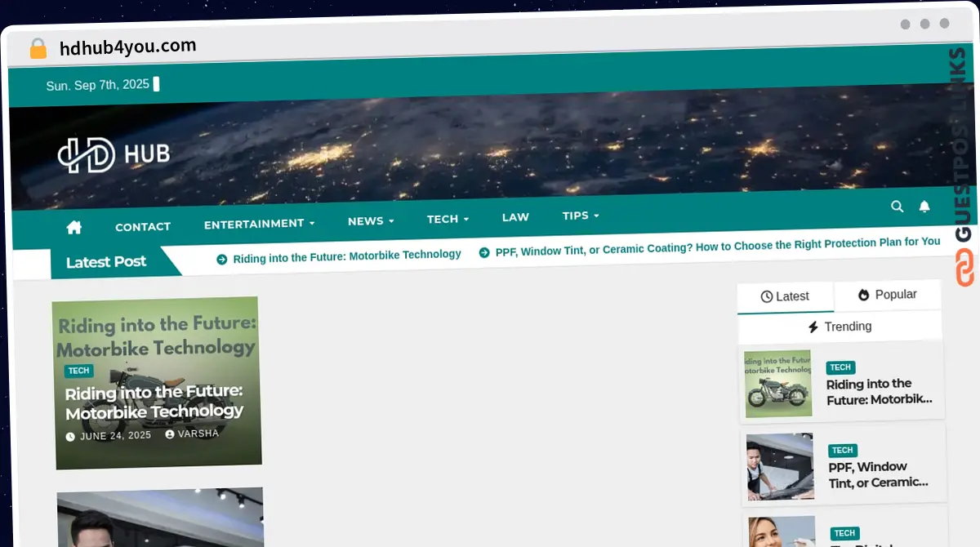980x547 pixels.
Task: Click the HD Hub site logo
Action: click(114, 154)
